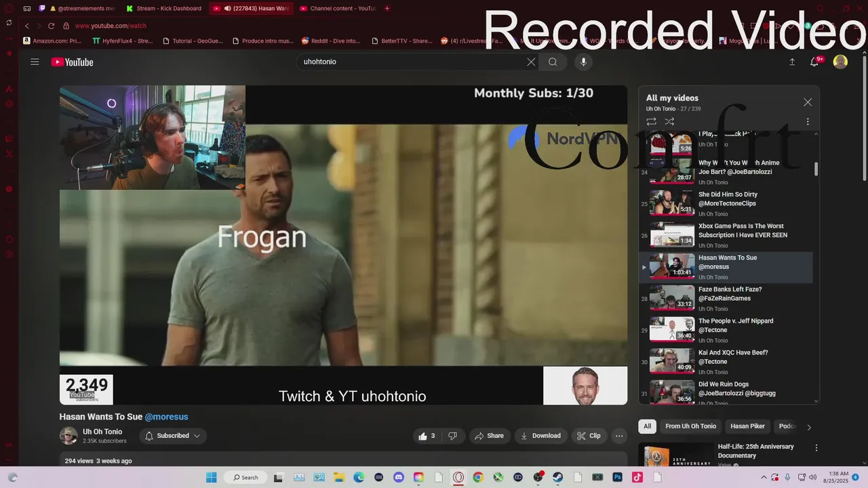Image resolution: width=868 pixels, height=488 pixels.
Task: Click the playlist panel scrollbar
Action: click(816, 169)
